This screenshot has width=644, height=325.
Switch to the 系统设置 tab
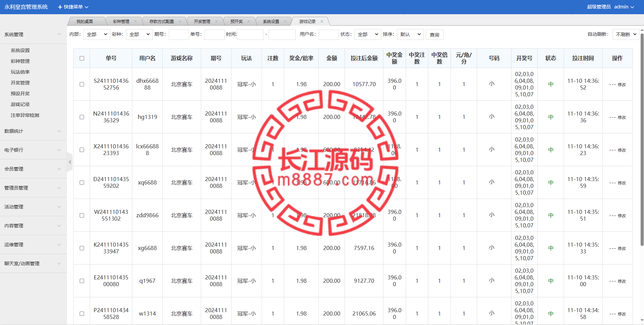[271, 21]
